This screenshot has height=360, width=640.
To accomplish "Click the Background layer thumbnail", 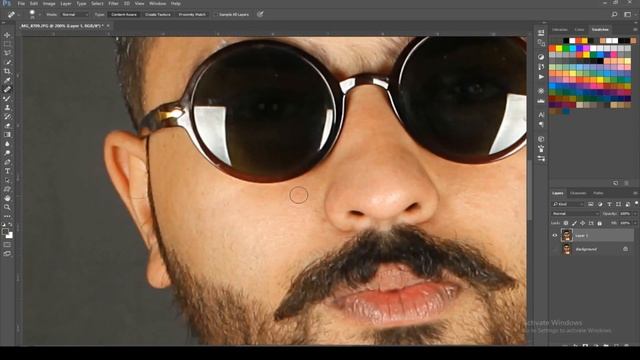I will [567, 249].
